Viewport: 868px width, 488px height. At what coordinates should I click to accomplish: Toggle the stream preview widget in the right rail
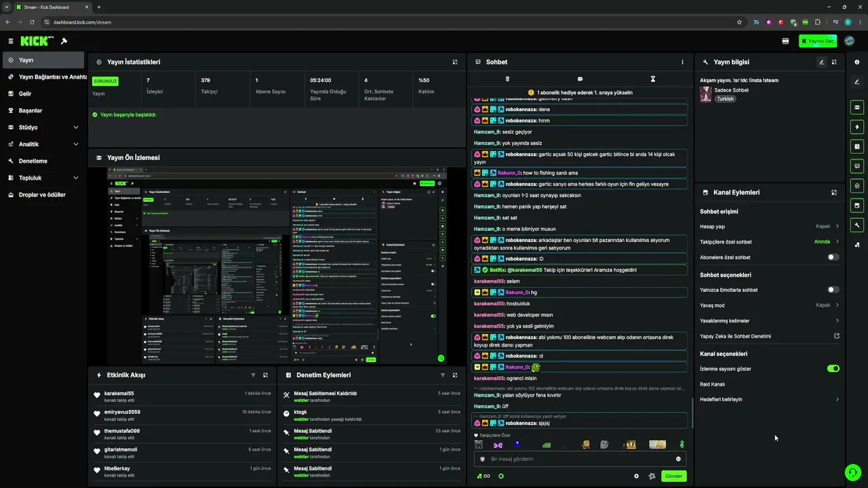[857, 107]
